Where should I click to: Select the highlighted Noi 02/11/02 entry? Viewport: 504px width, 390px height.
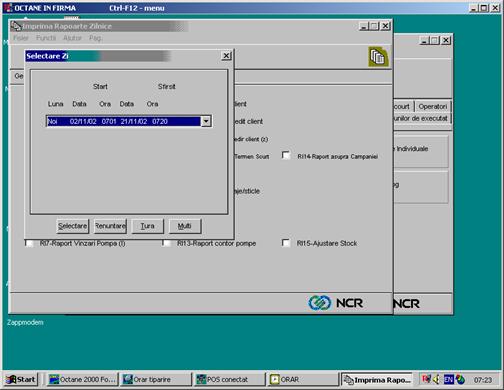123,121
